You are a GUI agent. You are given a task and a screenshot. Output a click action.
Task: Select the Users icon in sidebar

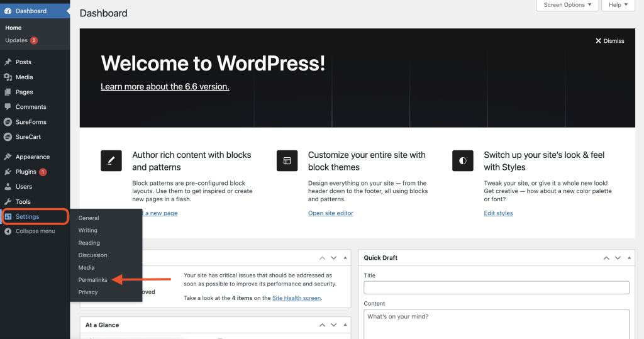point(8,187)
